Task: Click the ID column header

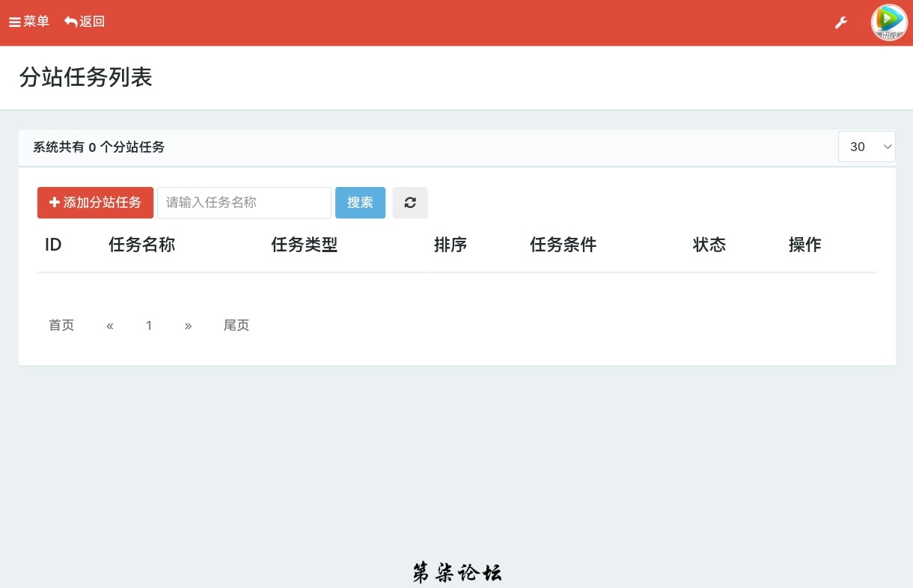Action: (53, 245)
